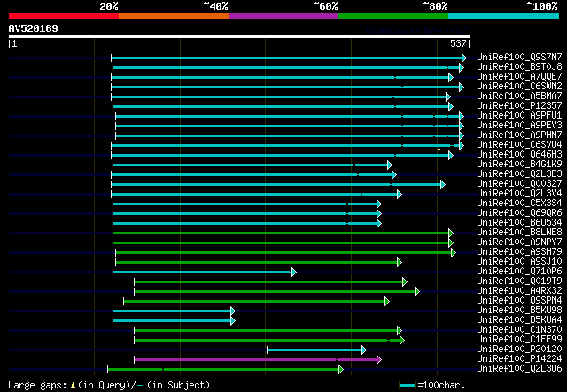Open hit UniRef100_A4RX32
The width and height of the screenshot is (567, 392).
click(519, 291)
